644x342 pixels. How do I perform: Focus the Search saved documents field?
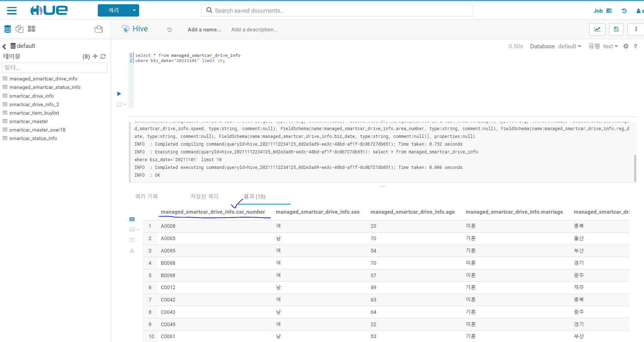point(337,11)
